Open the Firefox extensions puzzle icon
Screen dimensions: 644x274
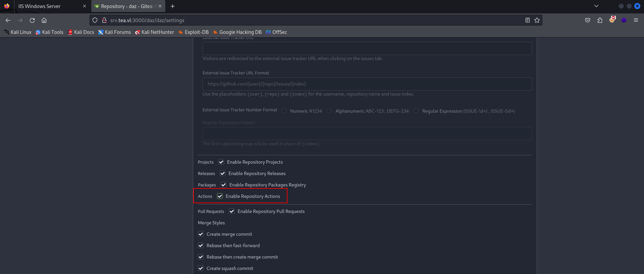click(x=600, y=20)
